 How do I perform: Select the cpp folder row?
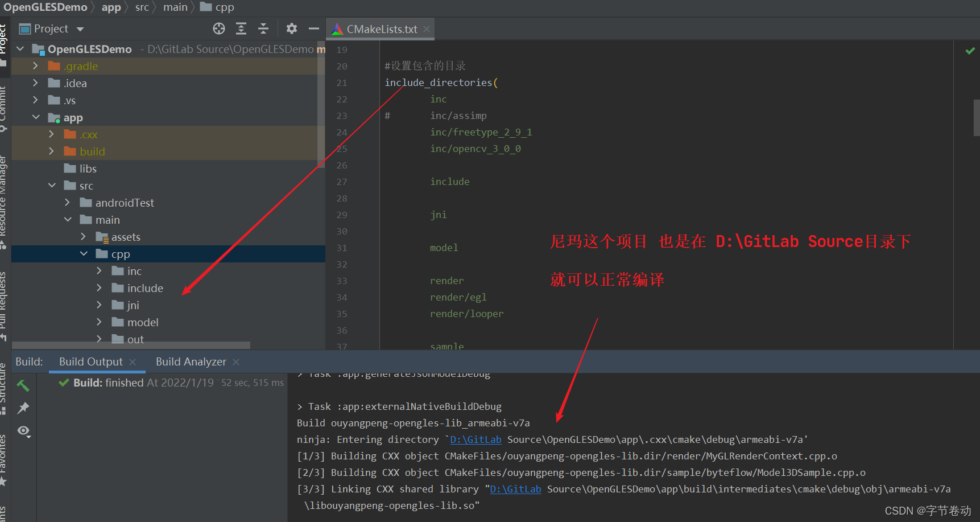pyautogui.click(x=168, y=254)
